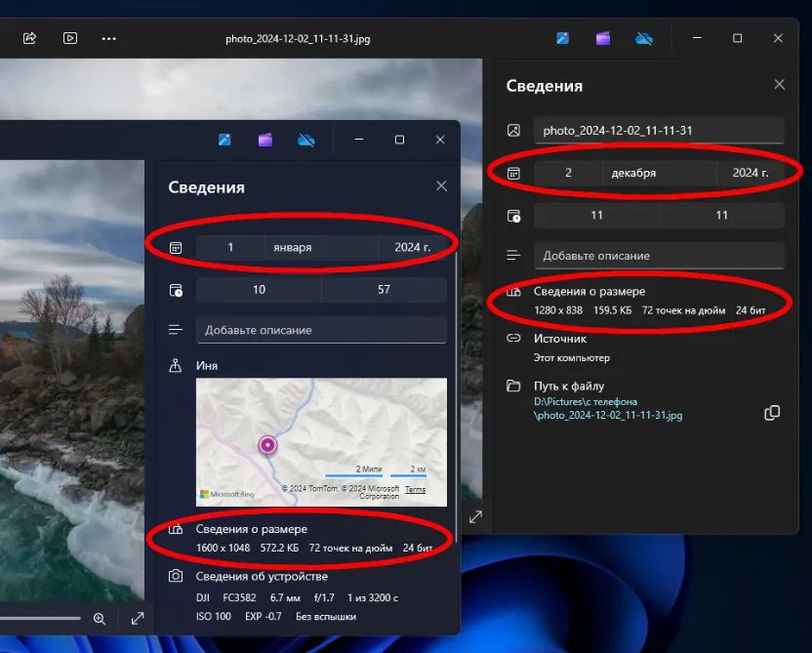Screen dimensions: 812x653
Task: Open the image with Microsoft Designer
Action: [602, 38]
